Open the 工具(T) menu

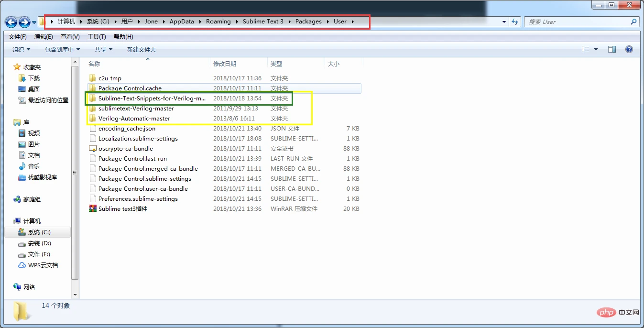point(97,37)
